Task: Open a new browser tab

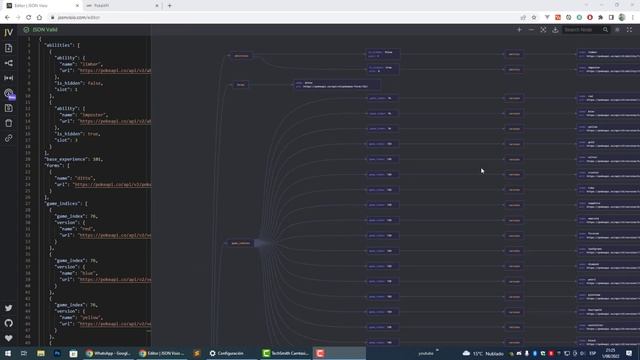Action: click(170, 6)
